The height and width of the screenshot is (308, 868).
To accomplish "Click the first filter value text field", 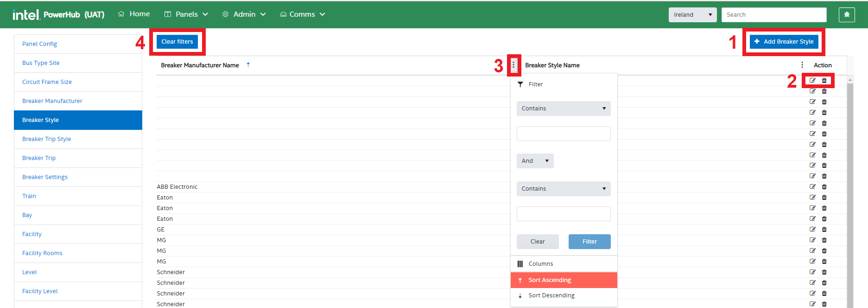I will [564, 134].
